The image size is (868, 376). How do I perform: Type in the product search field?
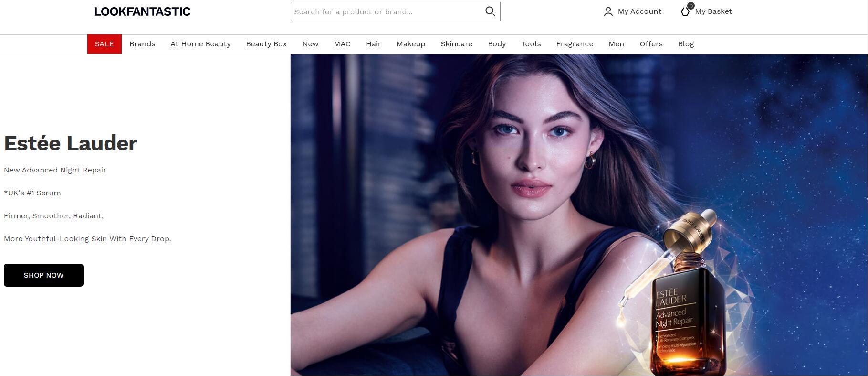click(x=387, y=11)
